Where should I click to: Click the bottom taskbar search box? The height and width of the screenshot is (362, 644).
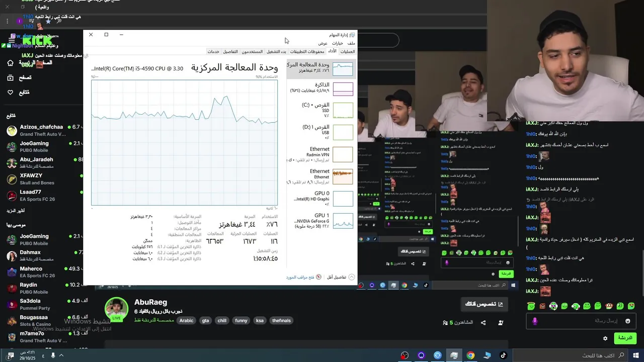tap(571, 355)
